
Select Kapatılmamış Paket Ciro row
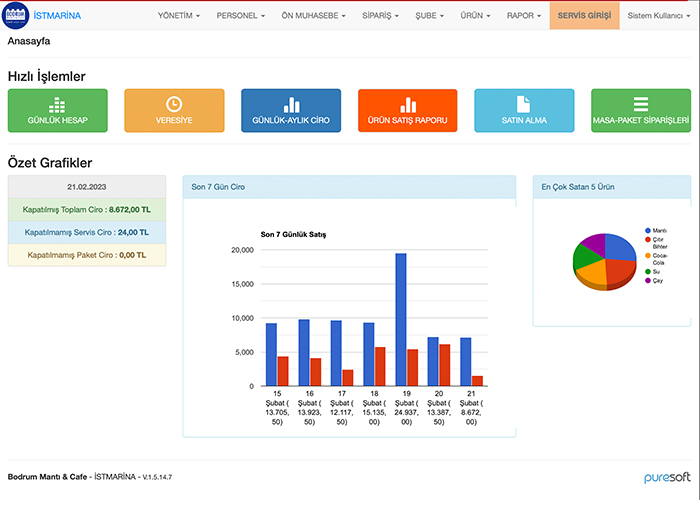[87, 255]
